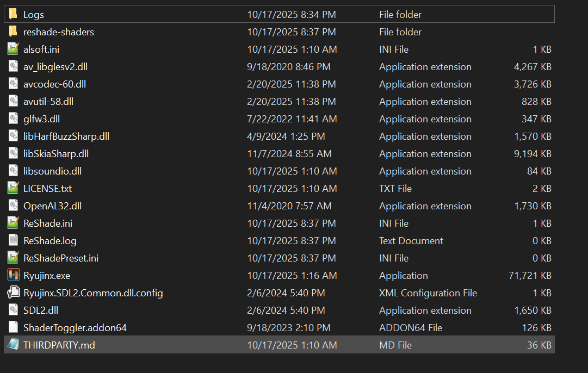This screenshot has height=373, width=588.
Task: Click the libHarfBuzzSharp.dll file name
Action: [x=66, y=136]
